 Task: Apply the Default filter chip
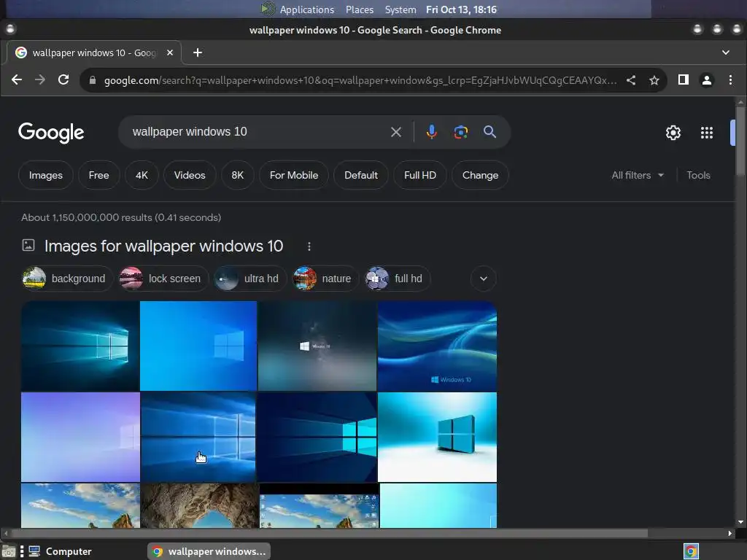click(x=361, y=175)
